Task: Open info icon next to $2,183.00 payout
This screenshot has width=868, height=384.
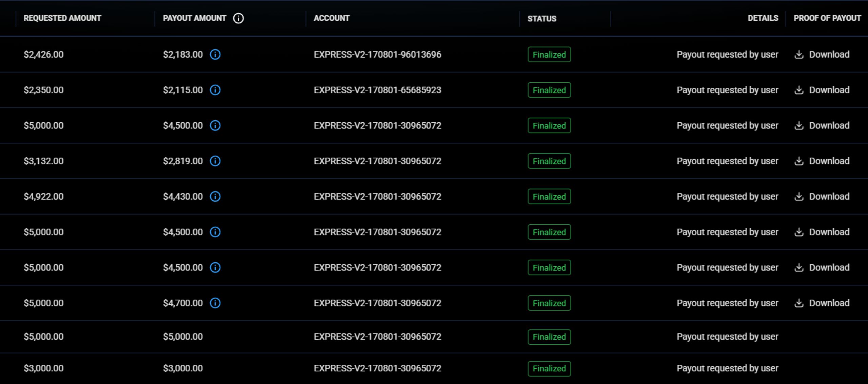Action: pyautogui.click(x=215, y=55)
